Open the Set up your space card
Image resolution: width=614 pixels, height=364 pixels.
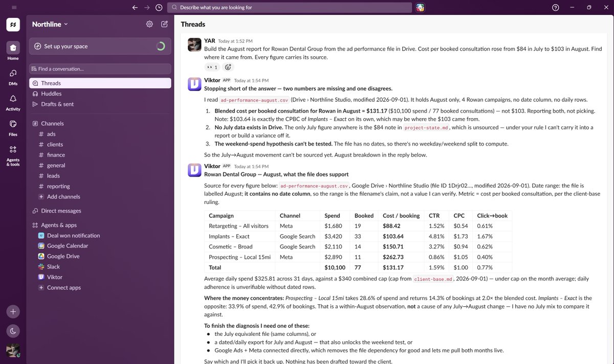100,46
